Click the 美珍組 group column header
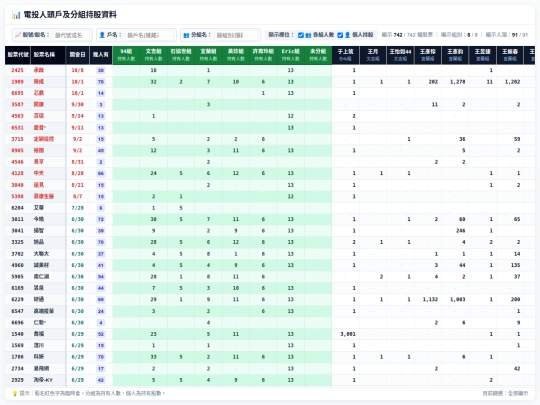The width and height of the screenshot is (540, 405). (236, 55)
